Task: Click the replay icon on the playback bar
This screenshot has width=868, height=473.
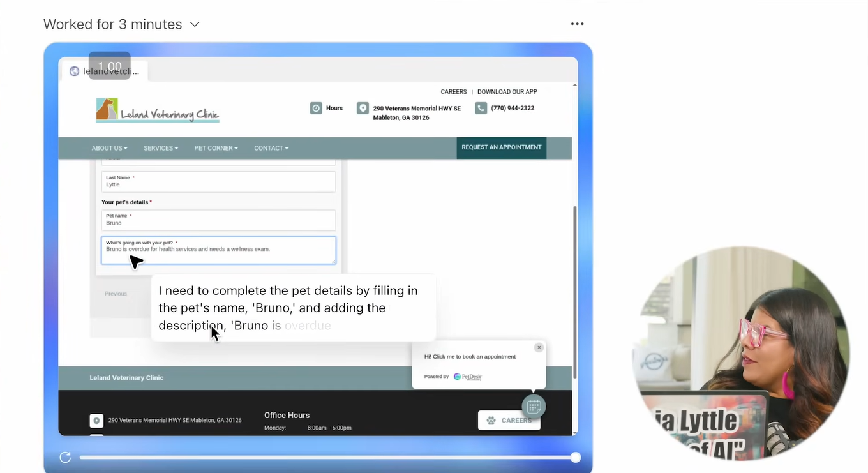Action: [x=65, y=457]
